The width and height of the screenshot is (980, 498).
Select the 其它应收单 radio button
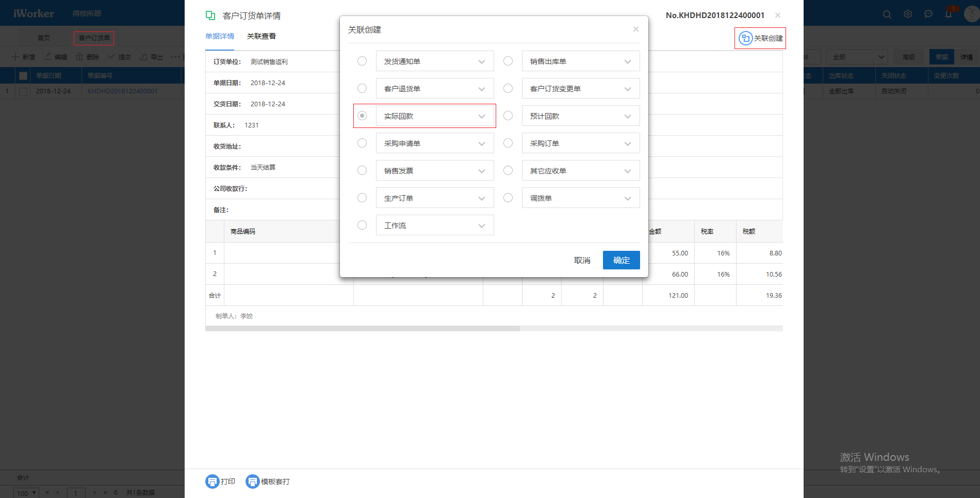pos(508,170)
